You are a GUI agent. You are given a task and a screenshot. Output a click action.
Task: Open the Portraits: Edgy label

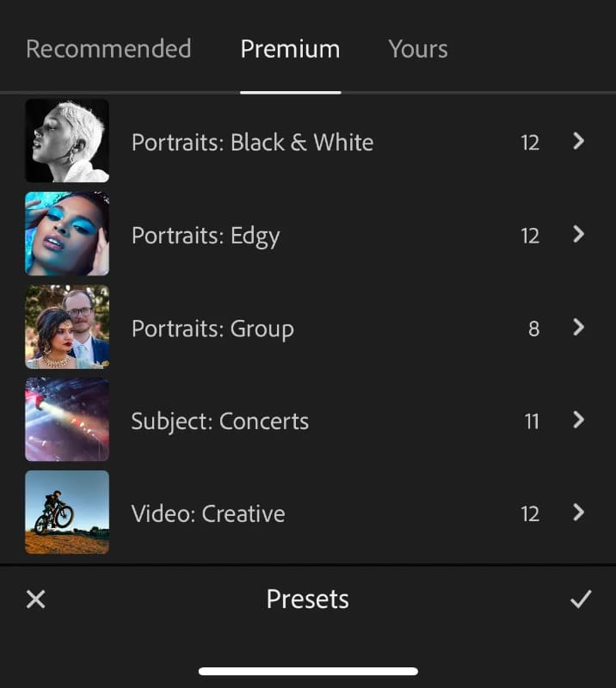tap(206, 235)
